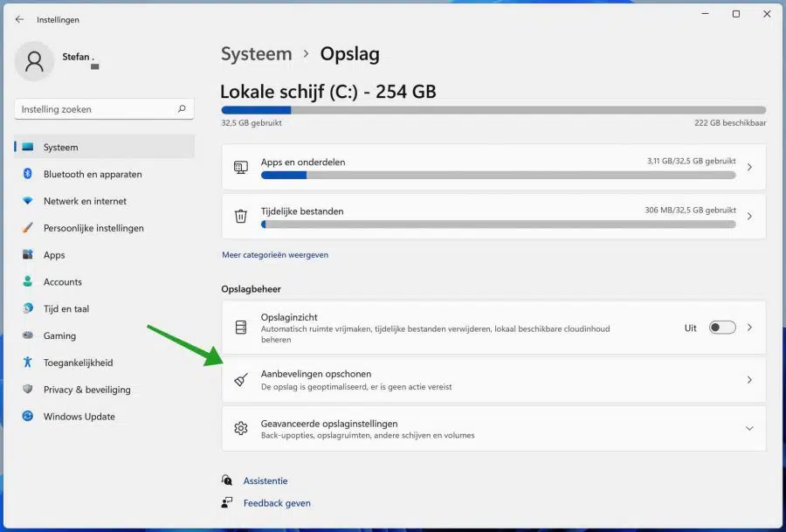Image resolution: width=786 pixels, height=532 pixels.
Task: Click the Tijdelijke bestanden trash icon
Action: (241, 217)
